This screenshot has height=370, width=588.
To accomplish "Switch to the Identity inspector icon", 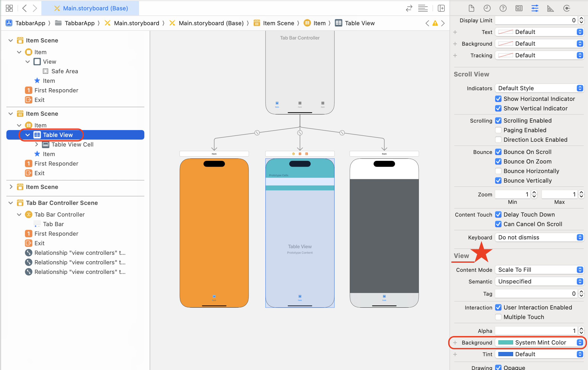I will [x=519, y=8].
